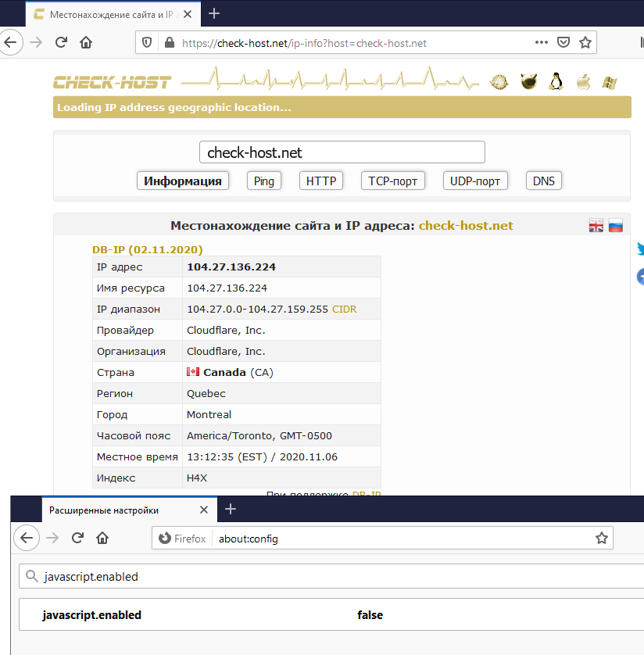Switch site language using the Russian flag

[616, 226]
